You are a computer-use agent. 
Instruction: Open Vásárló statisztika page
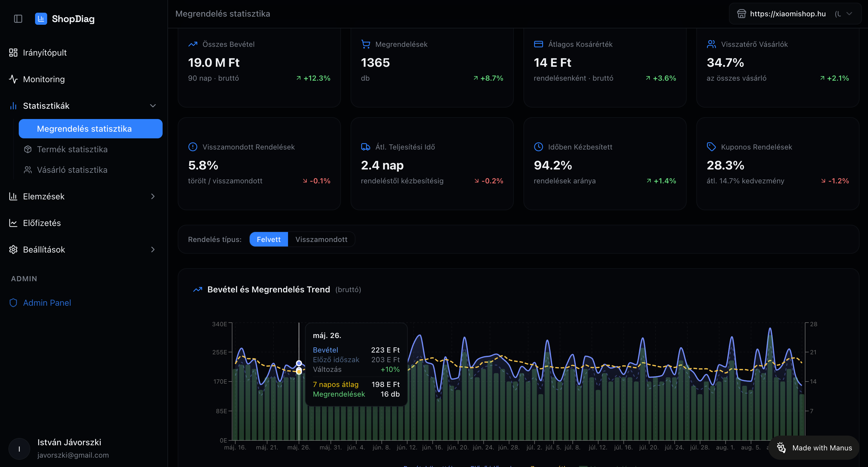[x=91, y=170]
